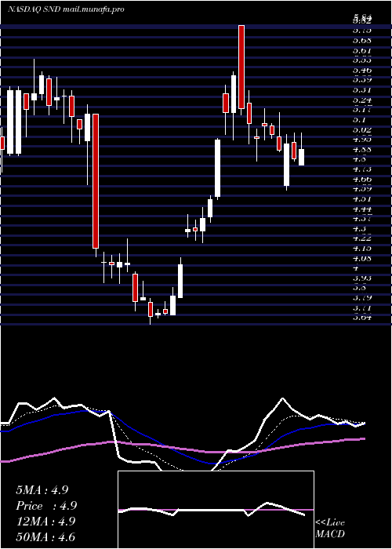Click the NASDAQ SND mail.munafa.pro chart title

[66, 9]
